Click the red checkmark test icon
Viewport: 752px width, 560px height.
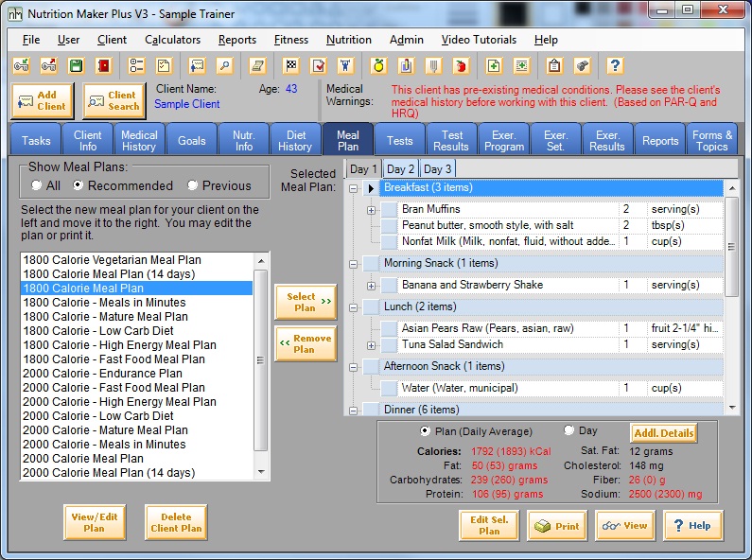tap(318, 65)
